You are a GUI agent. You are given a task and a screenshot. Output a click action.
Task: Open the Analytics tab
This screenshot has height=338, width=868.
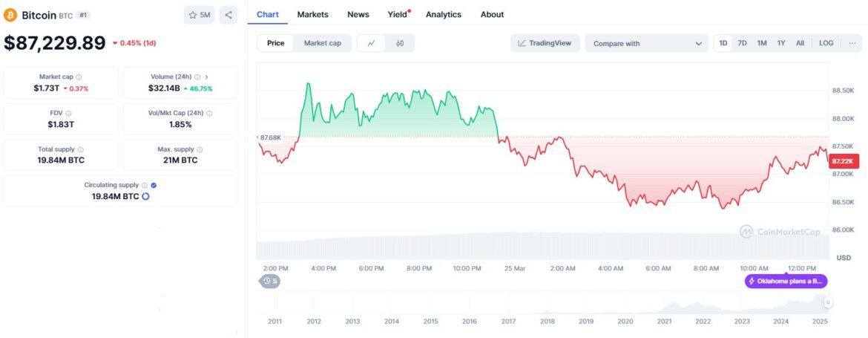[x=443, y=14]
